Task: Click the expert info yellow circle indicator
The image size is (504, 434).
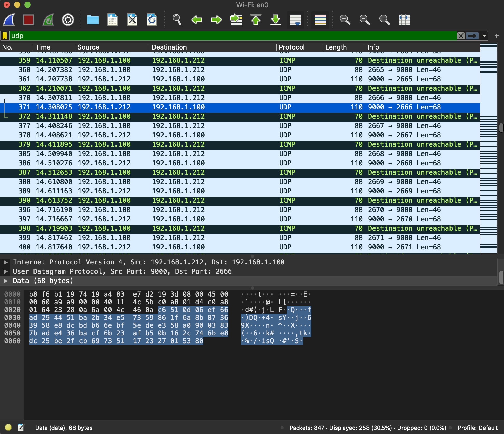Action: pos(8,427)
